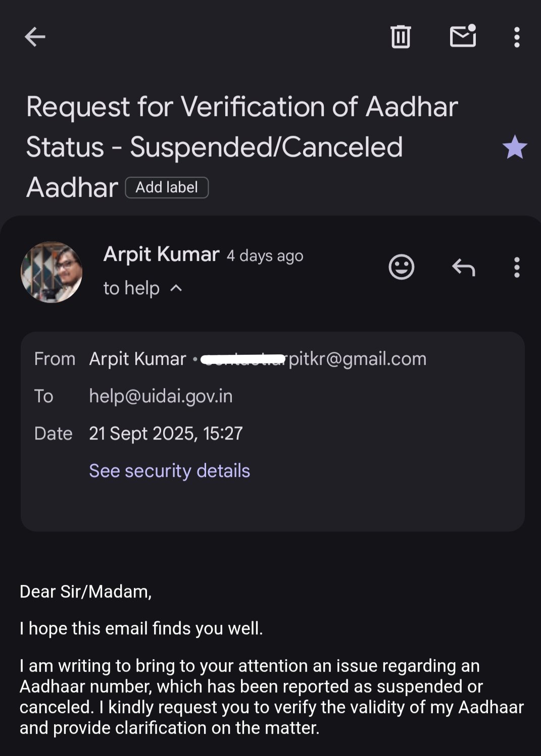The height and width of the screenshot is (756, 541).
Task: Reply using the reply arrow icon
Action: click(x=463, y=267)
